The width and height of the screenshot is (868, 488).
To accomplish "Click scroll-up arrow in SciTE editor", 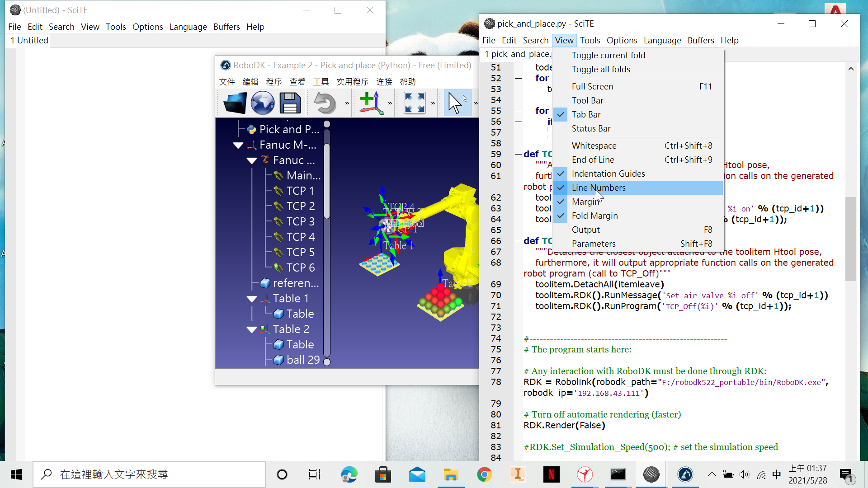I will (851, 69).
